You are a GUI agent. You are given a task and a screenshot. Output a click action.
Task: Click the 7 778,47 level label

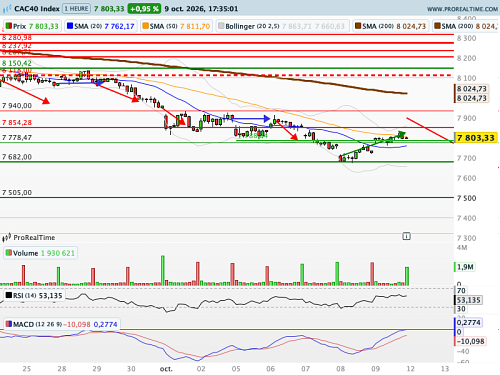pyautogui.click(x=17, y=137)
